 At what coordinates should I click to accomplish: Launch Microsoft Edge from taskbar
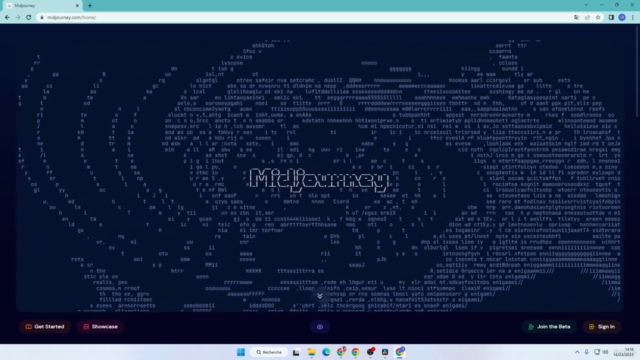pyautogui.click(x=326, y=352)
